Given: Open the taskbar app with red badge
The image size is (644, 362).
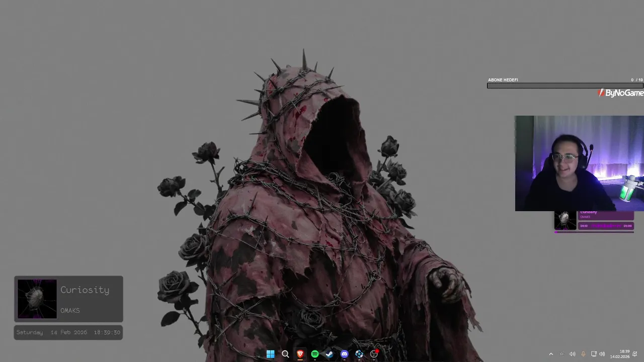Looking at the screenshot, I should (374, 354).
